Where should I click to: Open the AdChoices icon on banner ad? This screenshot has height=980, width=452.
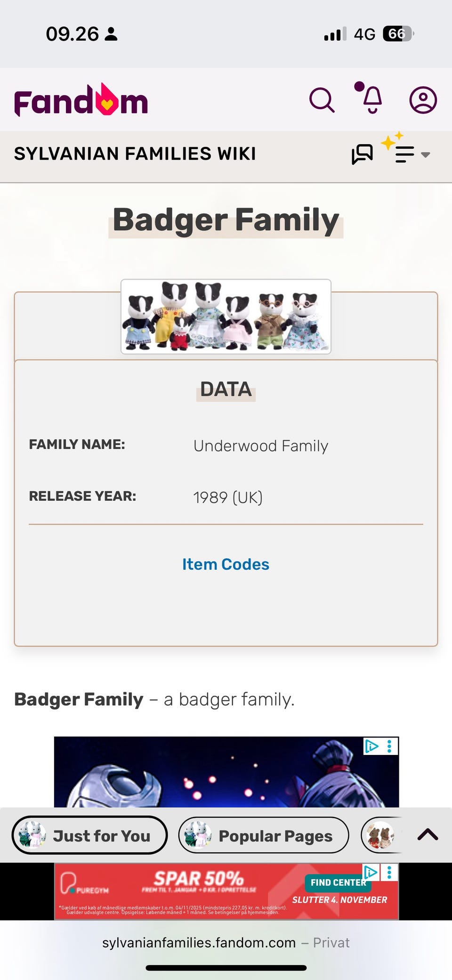pyautogui.click(x=371, y=872)
